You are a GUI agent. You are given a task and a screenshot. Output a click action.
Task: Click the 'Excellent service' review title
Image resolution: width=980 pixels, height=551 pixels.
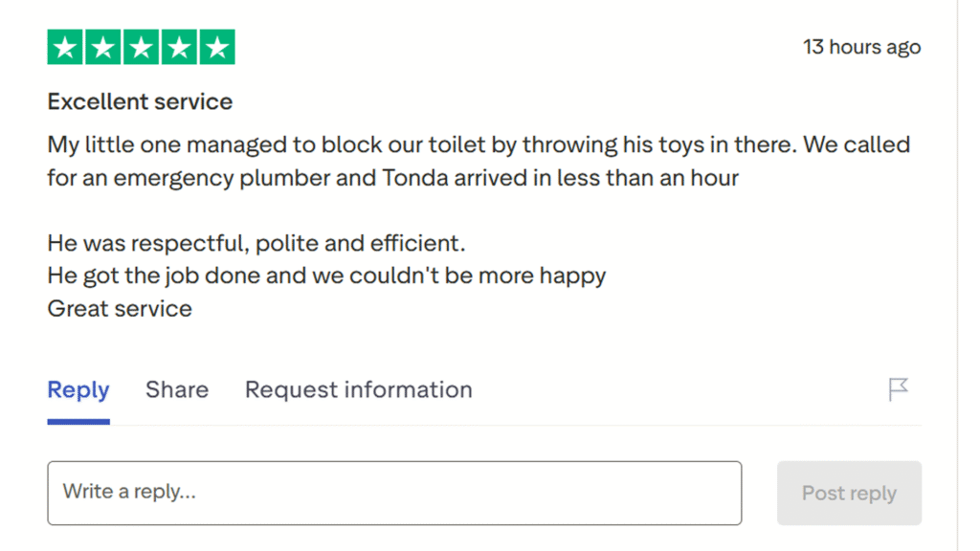[x=140, y=101]
